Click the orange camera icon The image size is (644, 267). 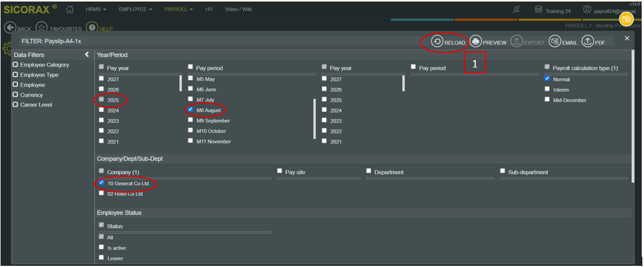tap(626, 19)
